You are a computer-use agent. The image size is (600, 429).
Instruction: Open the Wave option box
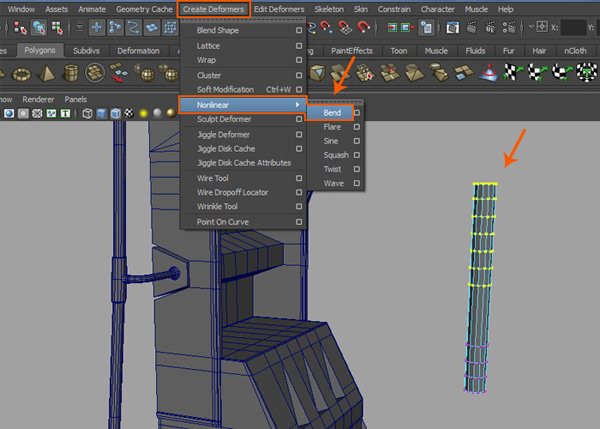click(x=357, y=183)
